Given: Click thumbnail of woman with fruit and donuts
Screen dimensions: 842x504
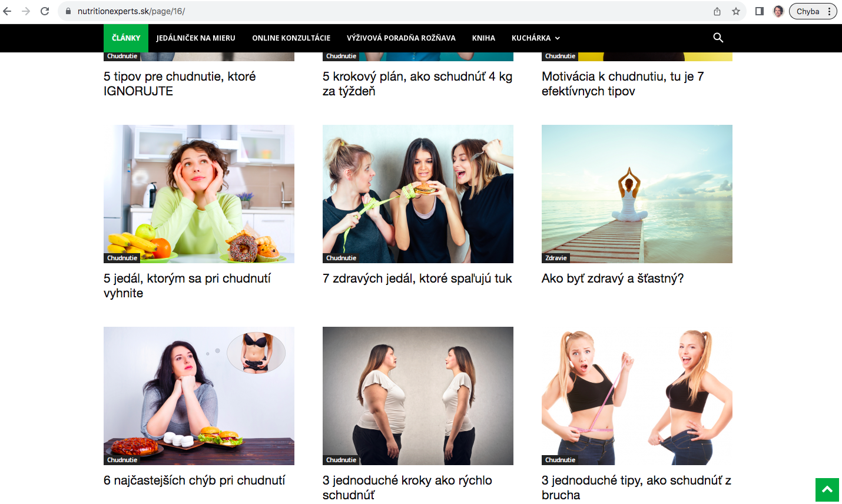Looking at the screenshot, I should click(x=199, y=194).
